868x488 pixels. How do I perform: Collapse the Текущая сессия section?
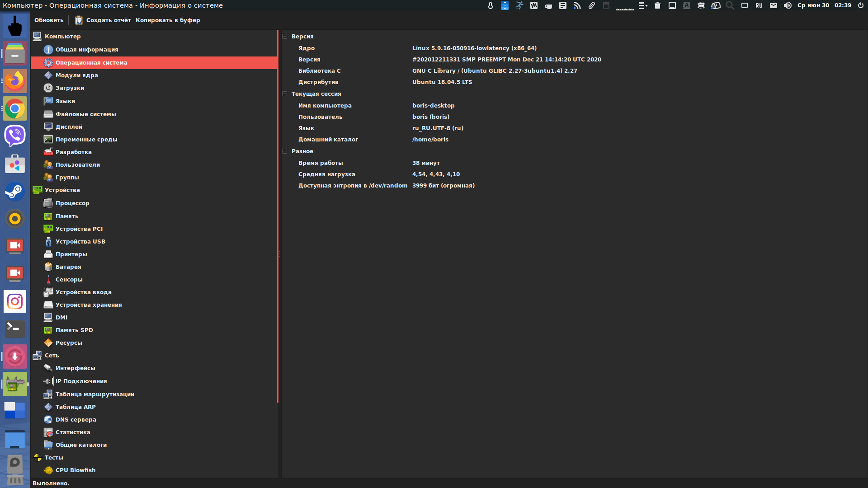coord(285,94)
